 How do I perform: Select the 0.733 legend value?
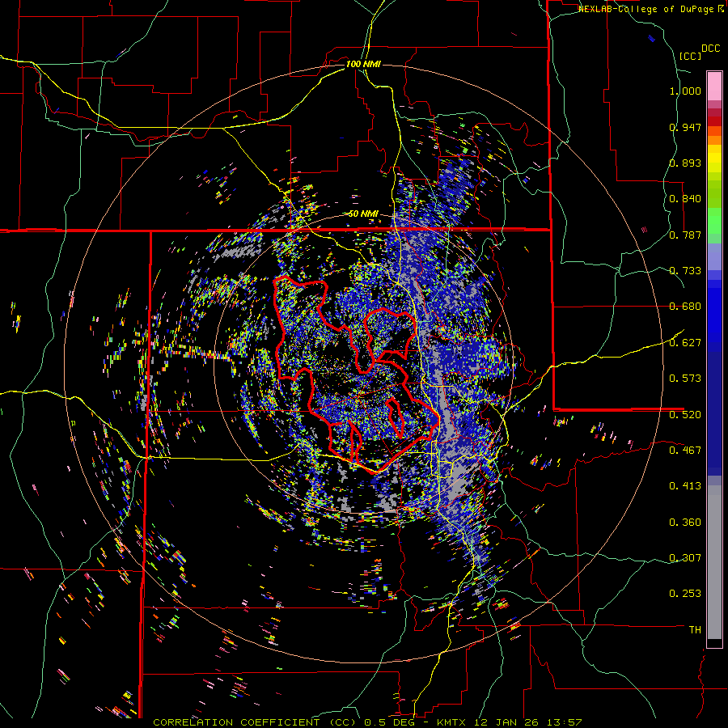(x=685, y=271)
